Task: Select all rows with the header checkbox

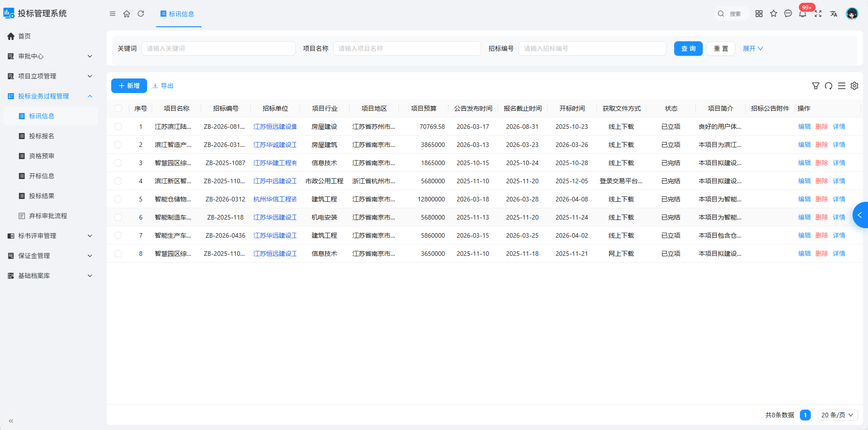Action: tap(118, 108)
